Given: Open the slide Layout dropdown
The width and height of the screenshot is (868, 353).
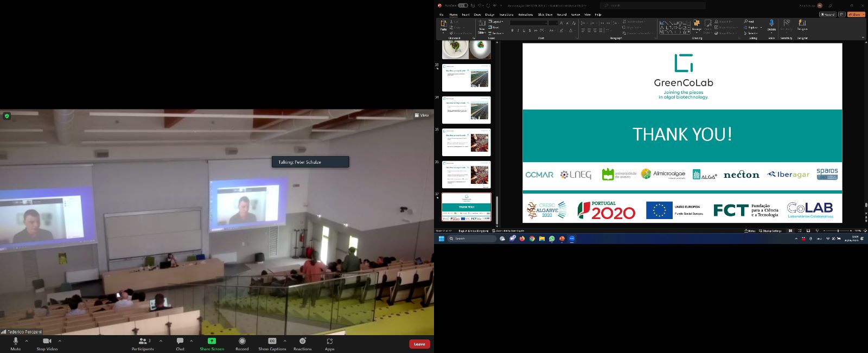Looking at the screenshot, I should point(496,22).
